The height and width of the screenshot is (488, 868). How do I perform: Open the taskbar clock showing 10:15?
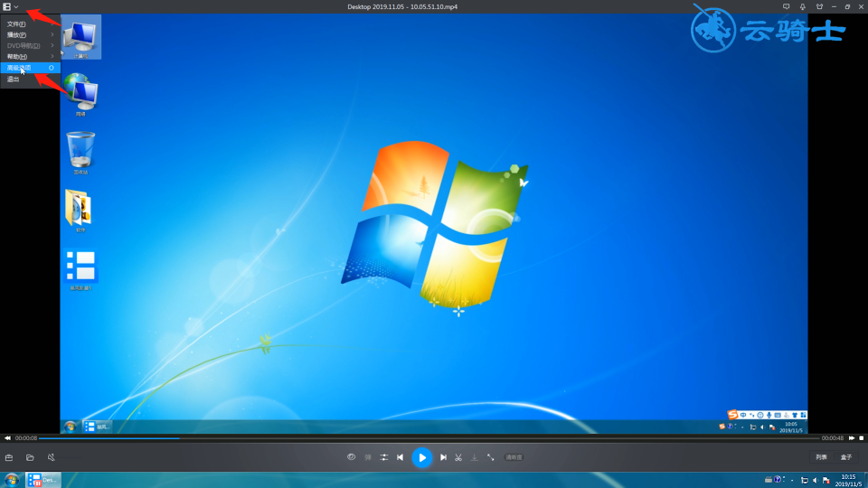848,480
